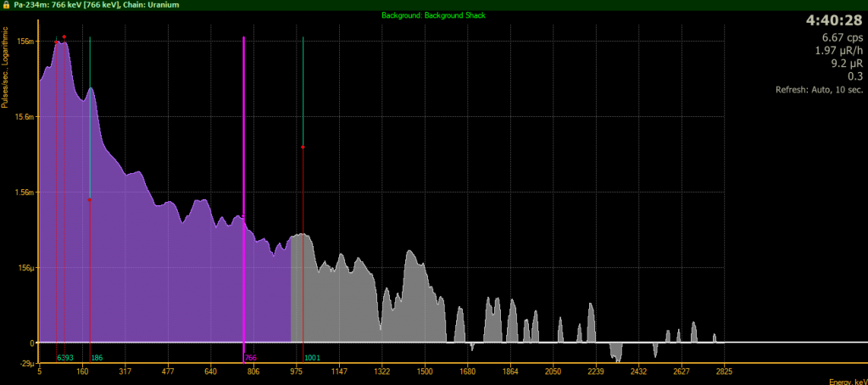Click the 766 magenta energy label
This screenshot has height=385, width=868.
pyautogui.click(x=251, y=358)
